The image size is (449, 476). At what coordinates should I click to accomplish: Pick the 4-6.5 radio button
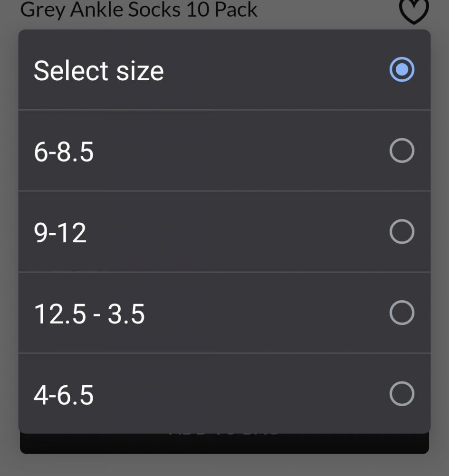(x=401, y=394)
